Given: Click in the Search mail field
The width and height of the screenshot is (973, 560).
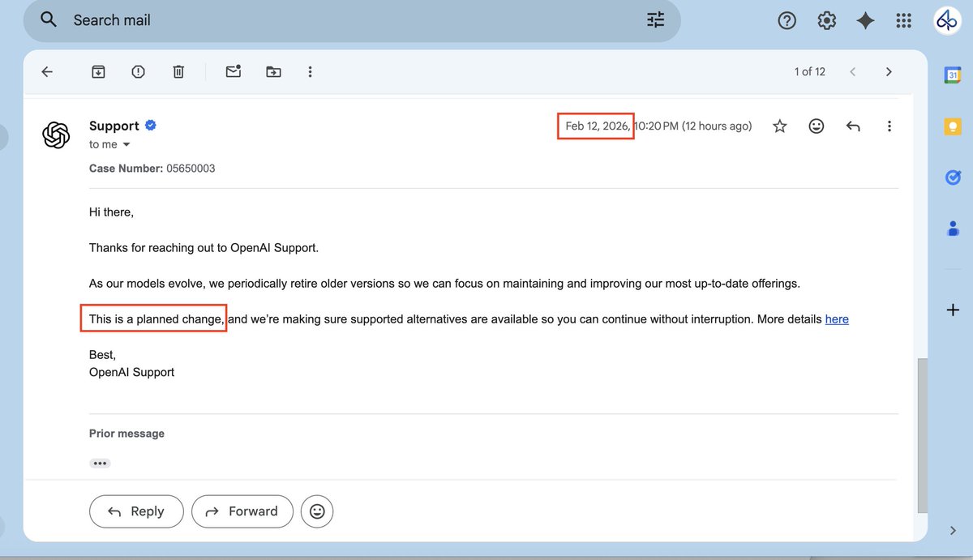Looking at the screenshot, I should coord(350,20).
